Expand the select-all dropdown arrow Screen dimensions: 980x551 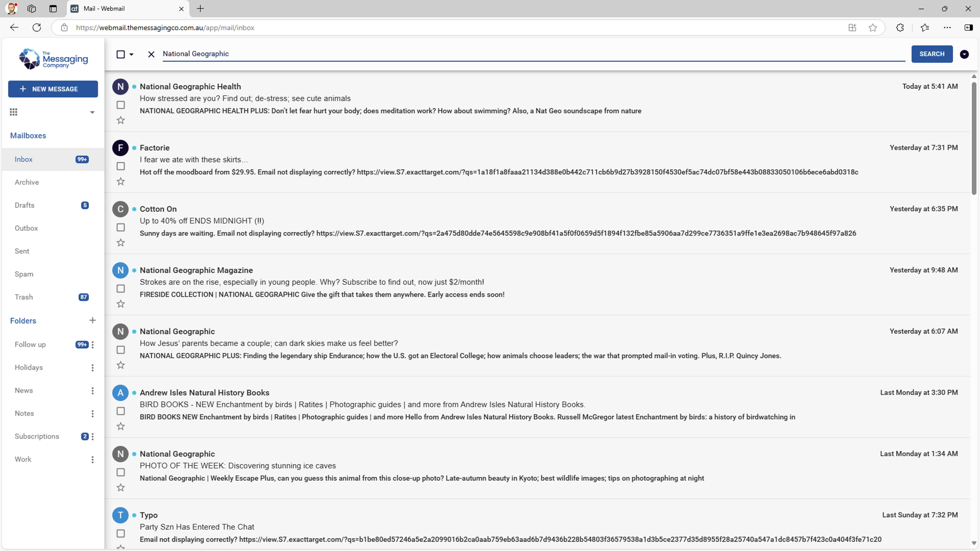131,54
